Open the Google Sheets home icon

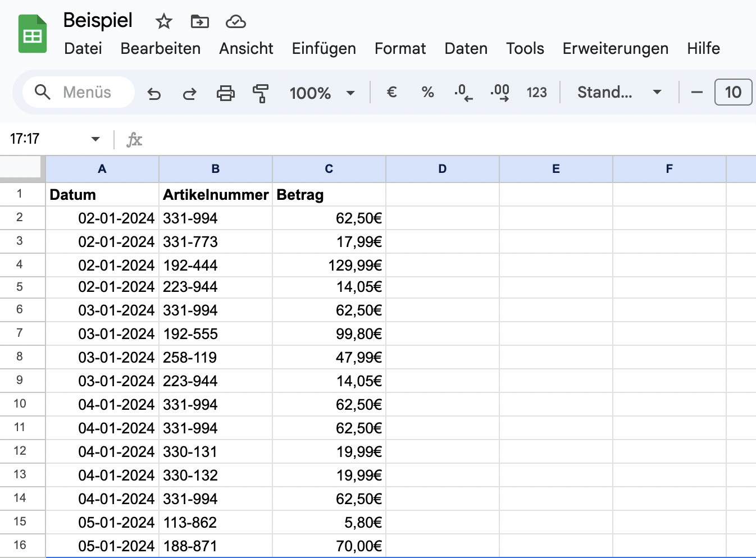click(33, 34)
